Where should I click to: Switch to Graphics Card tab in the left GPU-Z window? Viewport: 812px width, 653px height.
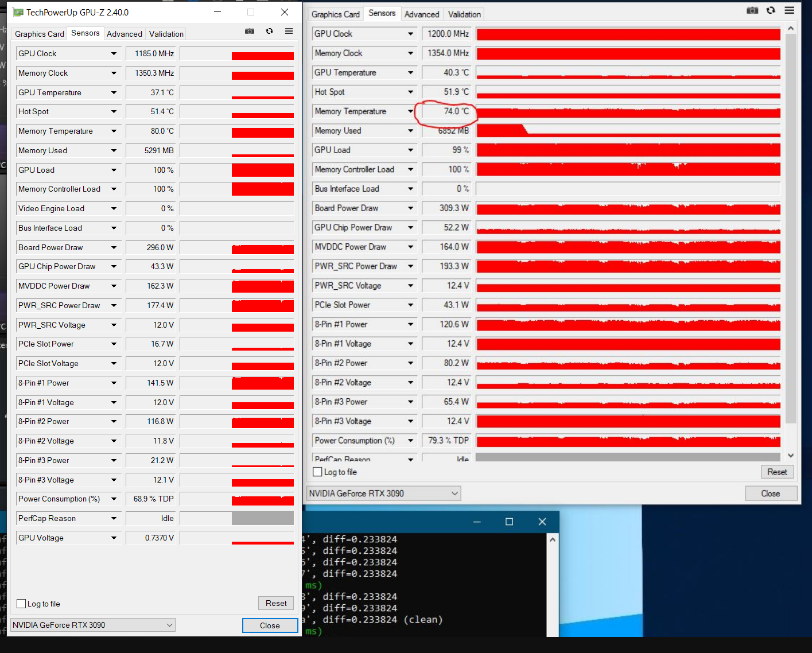click(40, 34)
